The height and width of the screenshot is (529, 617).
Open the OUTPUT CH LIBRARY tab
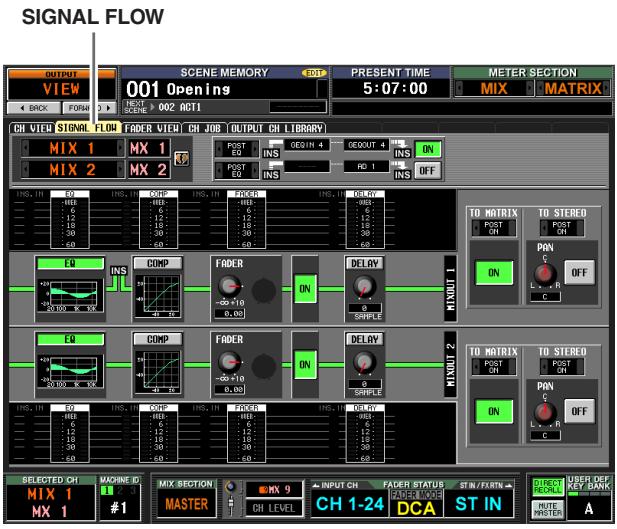click(277, 128)
